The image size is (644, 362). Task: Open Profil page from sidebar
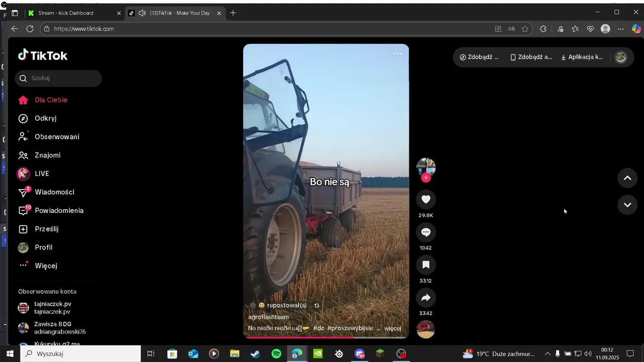click(35, 247)
